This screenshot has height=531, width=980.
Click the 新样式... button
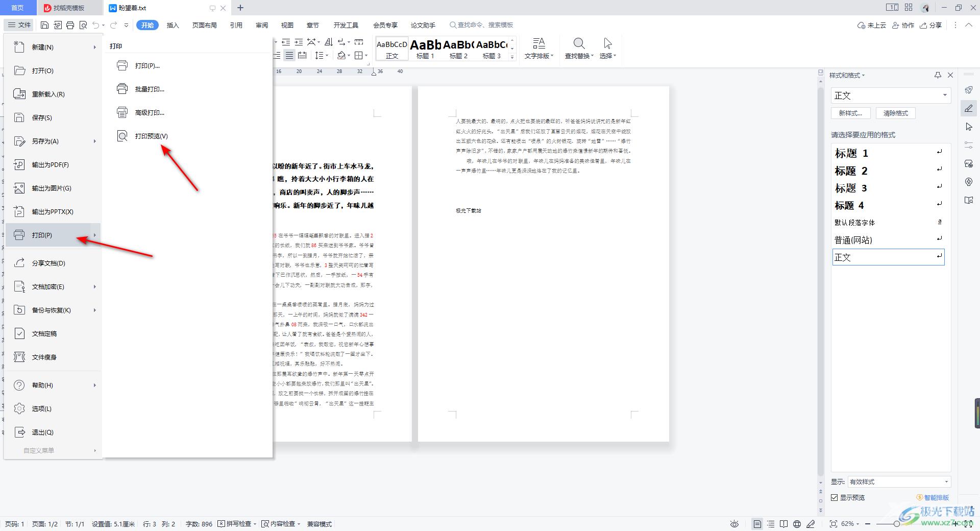850,113
